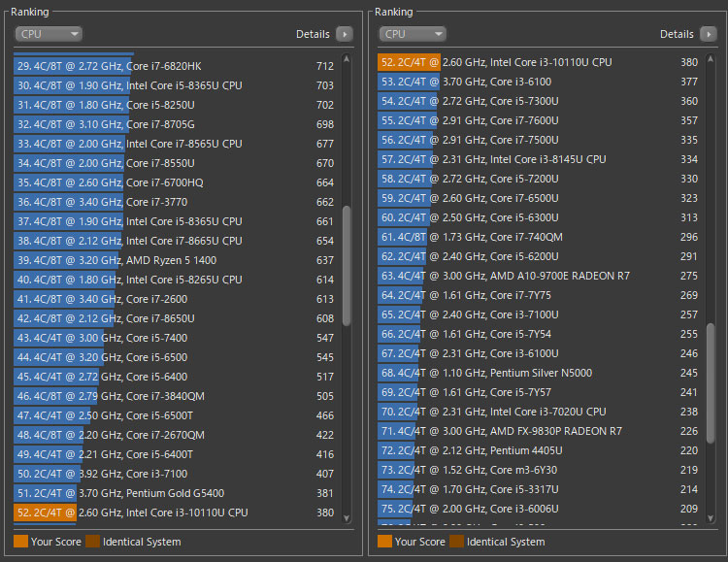Click orange Your Score swatch in left legend
This screenshot has height=562, width=728.
(21, 542)
